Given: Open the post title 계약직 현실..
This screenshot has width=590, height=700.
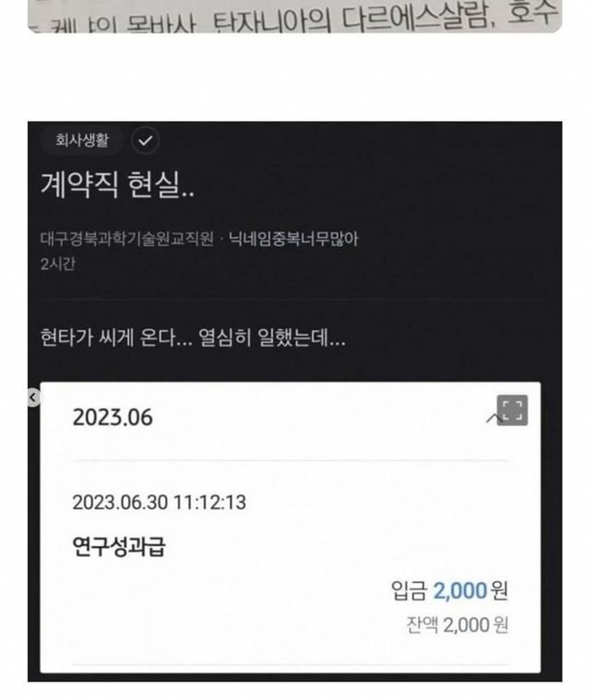Looking at the screenshot, I should tap(117, 184).
